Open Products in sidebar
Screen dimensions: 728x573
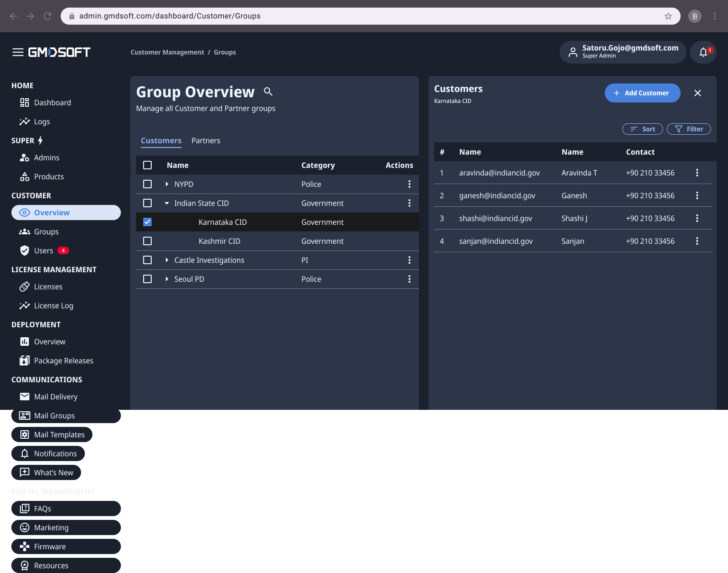click(x=66, y=176)
